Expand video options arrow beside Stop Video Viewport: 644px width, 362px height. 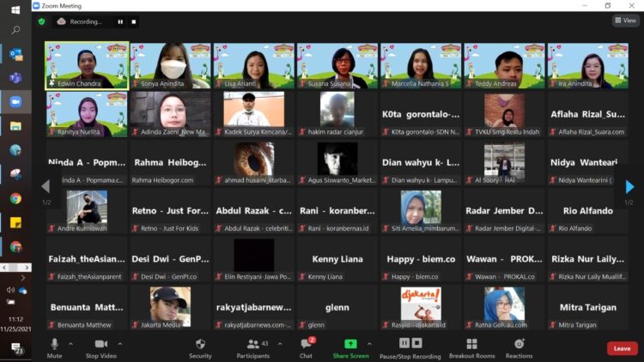pos(120,343)
